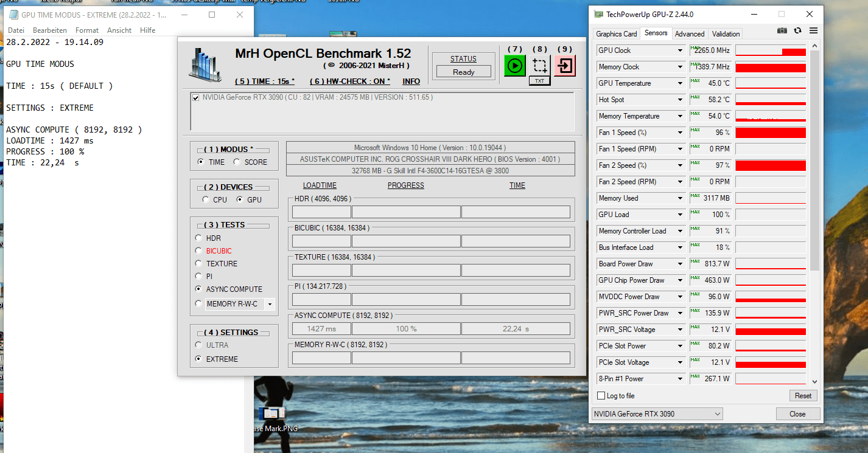
Task: Click the scroll-down arrow in GPU-Z sensors
Action: tap(815, 381)
